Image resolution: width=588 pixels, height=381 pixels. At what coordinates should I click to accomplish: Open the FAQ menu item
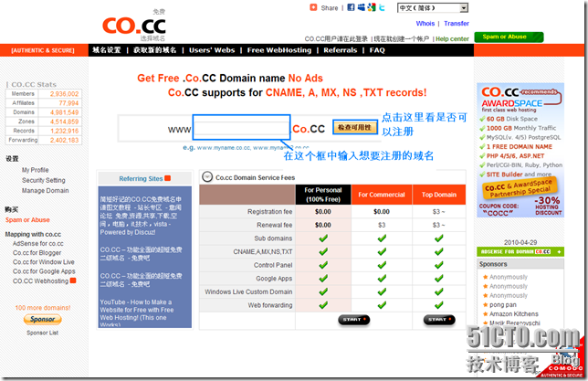point(377,50)
